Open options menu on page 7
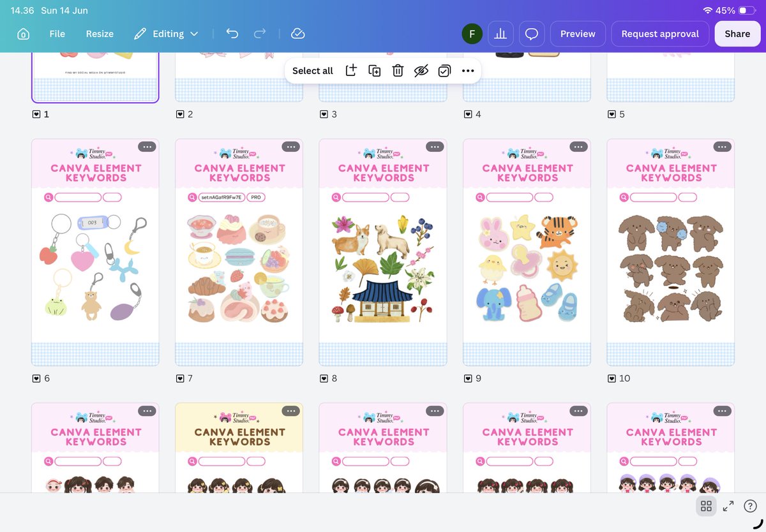This screenshot has width=766, height=532. click(x=290, y=147)
